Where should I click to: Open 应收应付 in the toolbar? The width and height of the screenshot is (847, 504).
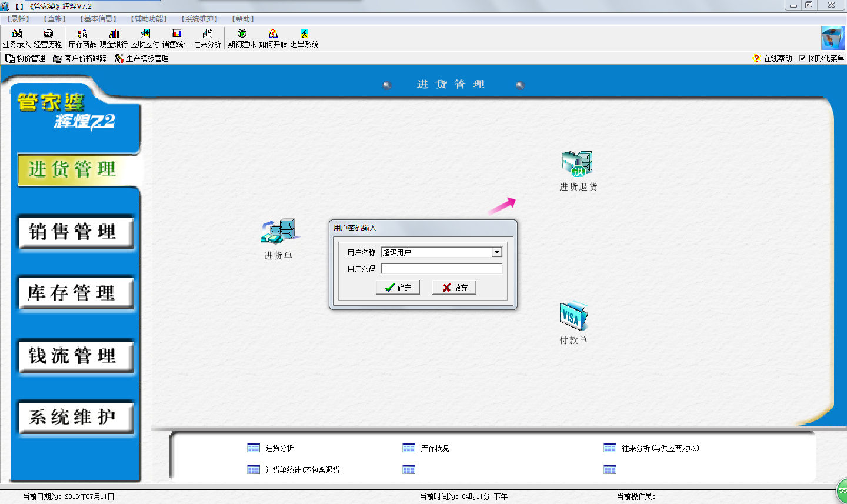click(145, 38)
